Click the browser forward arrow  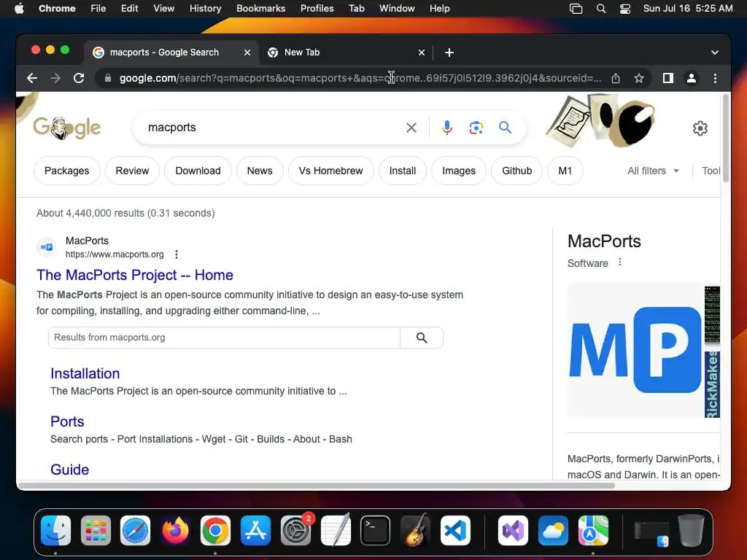(x=55, y=78)
